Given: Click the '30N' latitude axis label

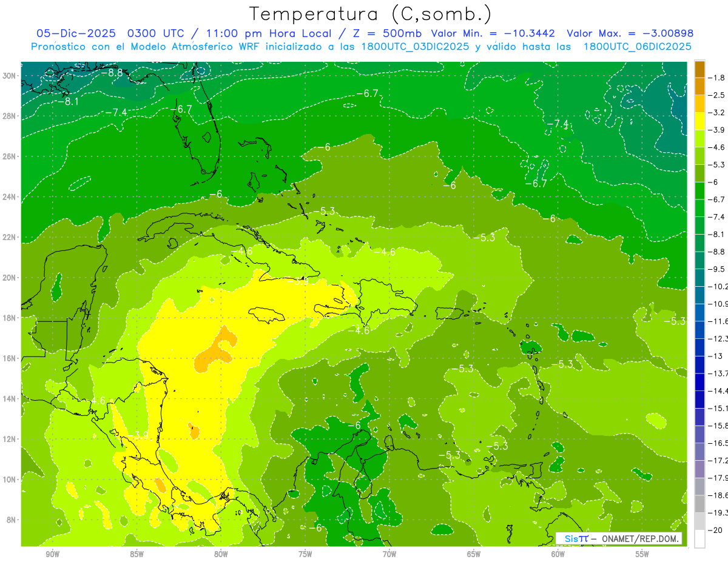Looking at the screenshot, I should (10, 76).
